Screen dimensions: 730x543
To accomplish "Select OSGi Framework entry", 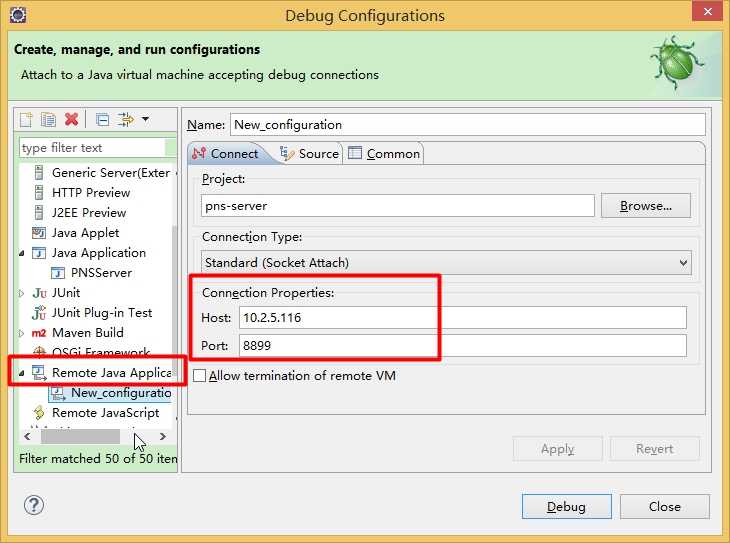I will coord(101,352).
